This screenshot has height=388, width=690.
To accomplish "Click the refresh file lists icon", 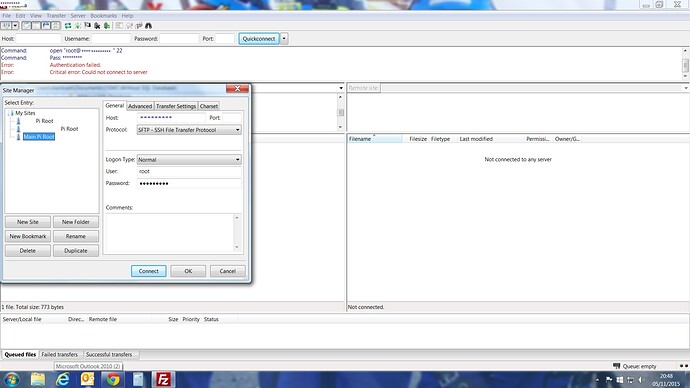I will pos(68,26).
